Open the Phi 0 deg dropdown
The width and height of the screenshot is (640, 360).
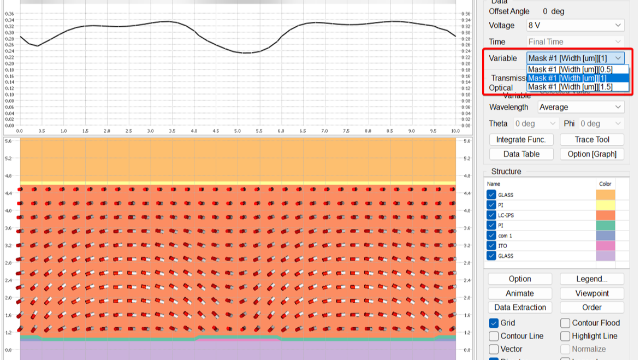tap(601, 123)
